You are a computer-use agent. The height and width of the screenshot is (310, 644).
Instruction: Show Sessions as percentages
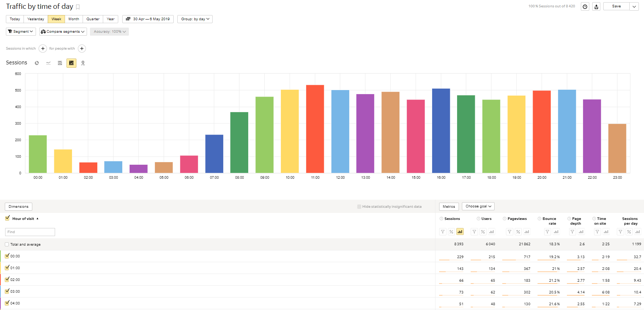[451, 232]
